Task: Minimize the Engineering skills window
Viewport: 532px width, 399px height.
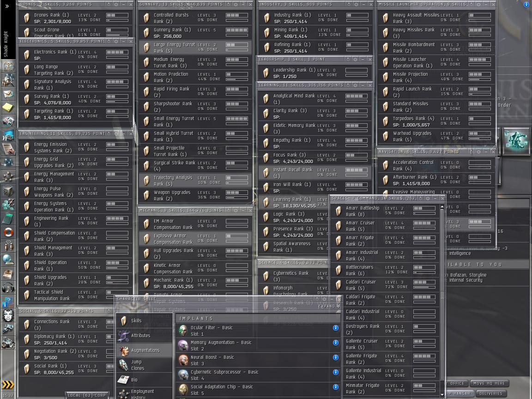Action: (123, 133)
